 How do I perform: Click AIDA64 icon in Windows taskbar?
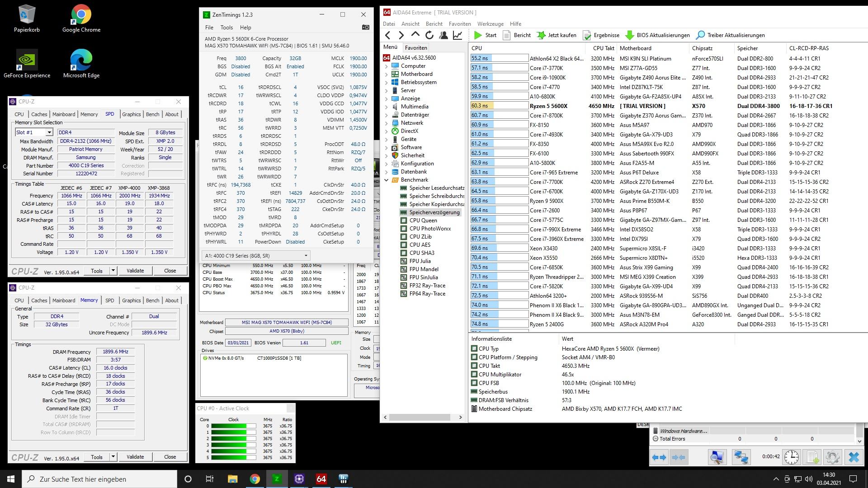point(321,479)
